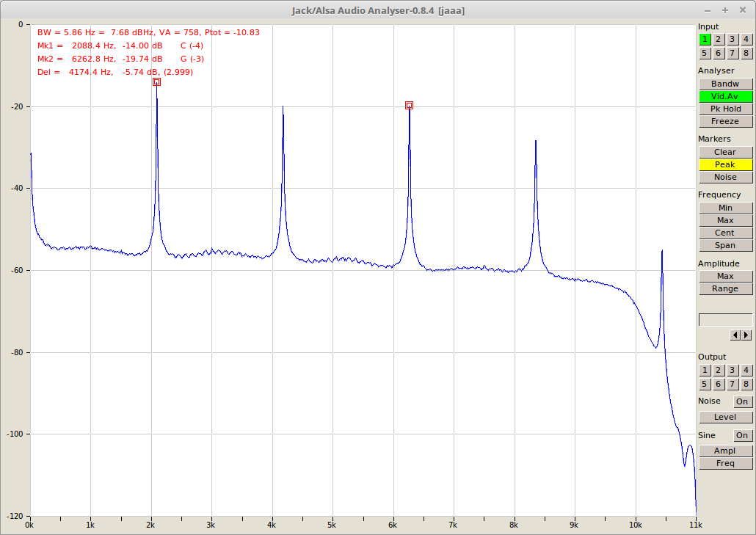This screenshot has height=535, width=756.
Task: Click the parameter value field above arrows
Action: [725, 319]
